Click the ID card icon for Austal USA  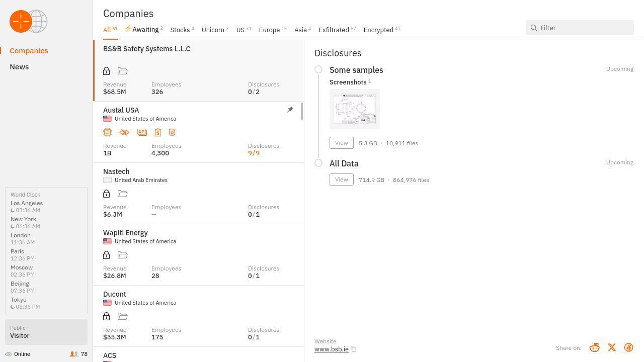[142, 132]
